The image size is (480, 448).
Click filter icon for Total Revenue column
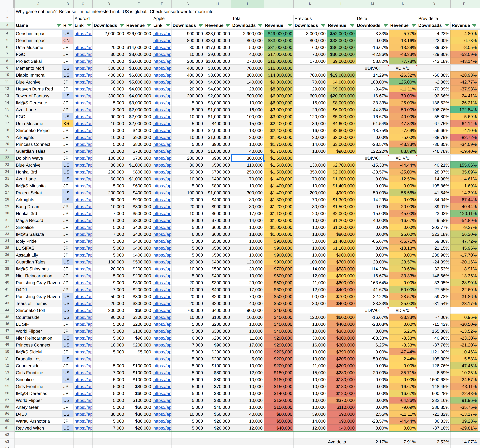290,26
